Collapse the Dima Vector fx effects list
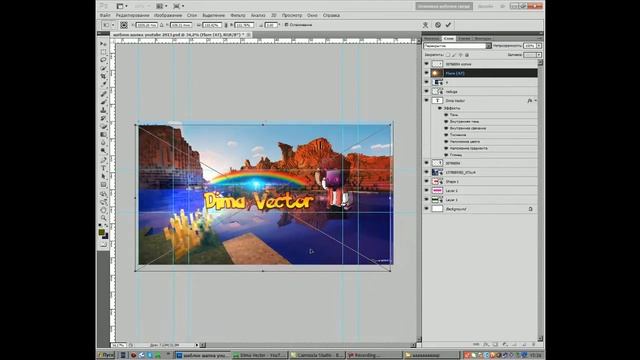This screenshot has width=640, height=360. [x=535, y=100]
